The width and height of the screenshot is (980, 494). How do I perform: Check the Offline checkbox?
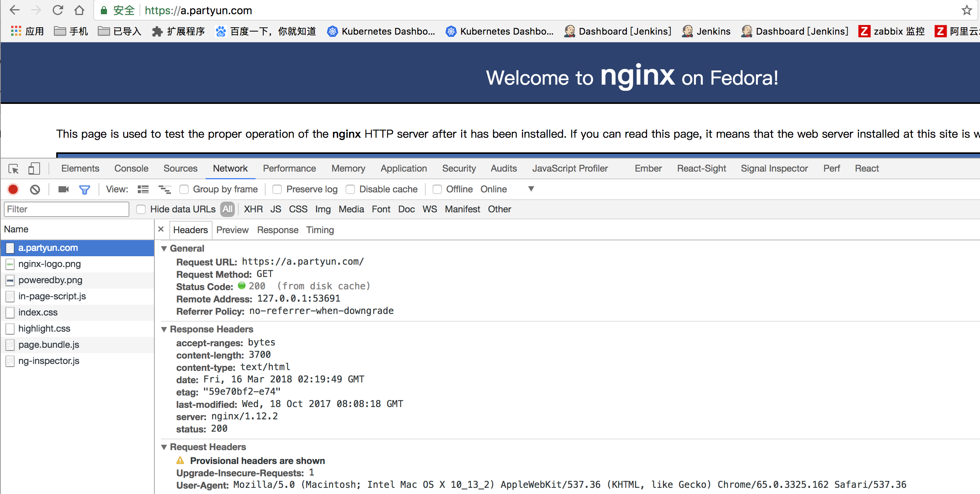click(437, 189)
